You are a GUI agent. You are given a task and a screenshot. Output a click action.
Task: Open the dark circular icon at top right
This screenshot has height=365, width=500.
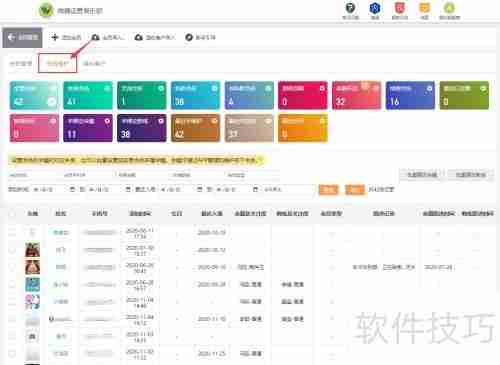click(x=350, y=8)
